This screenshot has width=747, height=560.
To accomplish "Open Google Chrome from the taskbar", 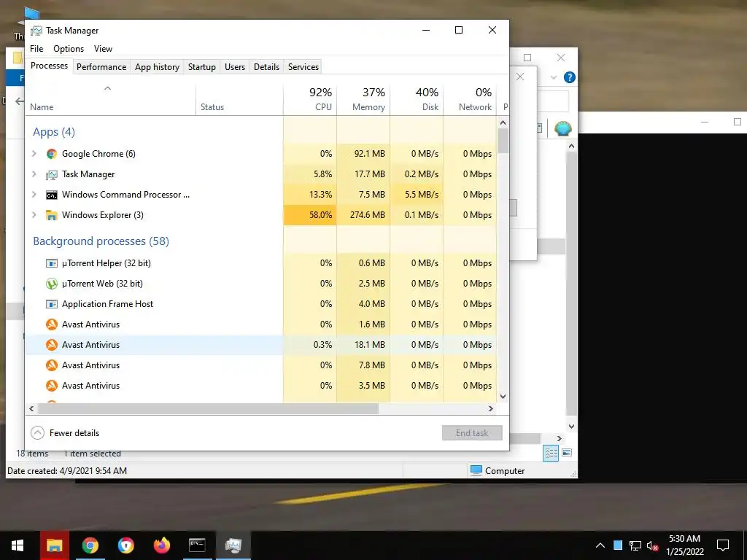I will click(x=90, y=545).
